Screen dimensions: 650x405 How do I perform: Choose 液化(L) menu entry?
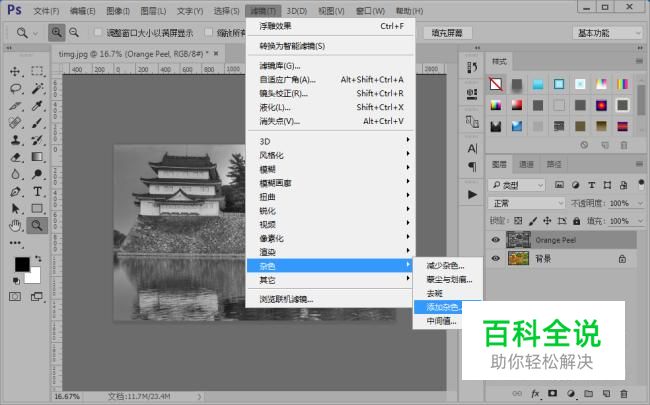[330, 107]
